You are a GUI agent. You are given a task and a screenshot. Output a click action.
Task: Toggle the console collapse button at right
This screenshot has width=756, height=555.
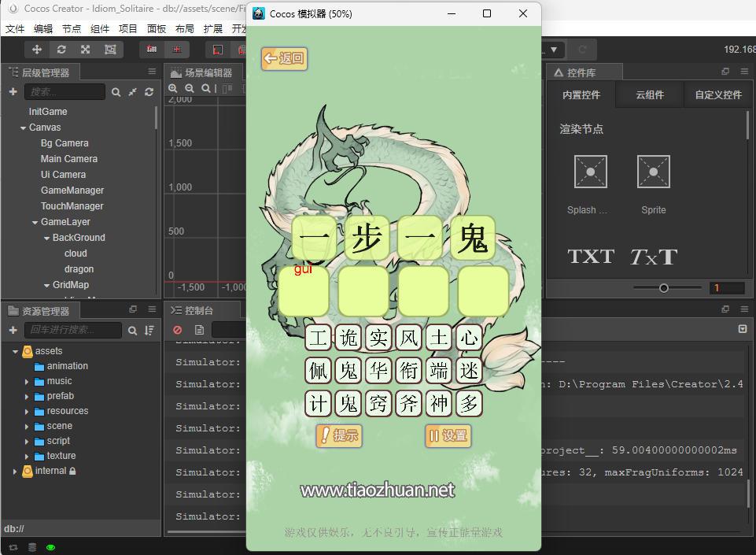coord(743,329)
